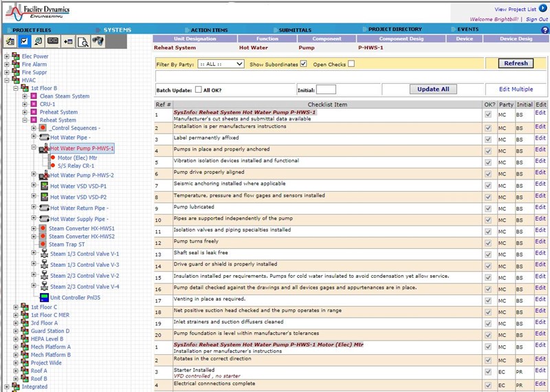Click the Unit Designation column header
The image size is (550, 392).
pos(195,39)
